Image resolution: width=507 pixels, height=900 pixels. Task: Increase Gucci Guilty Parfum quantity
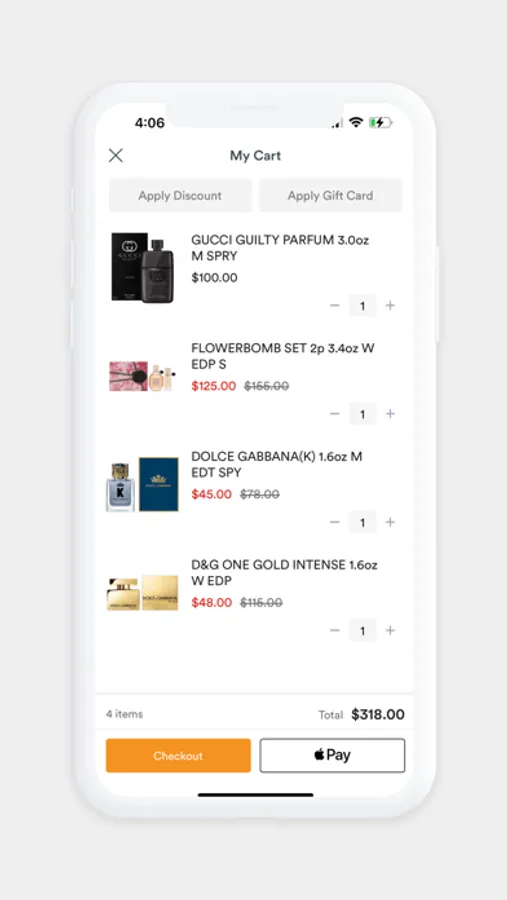click(x=390, y=305)
